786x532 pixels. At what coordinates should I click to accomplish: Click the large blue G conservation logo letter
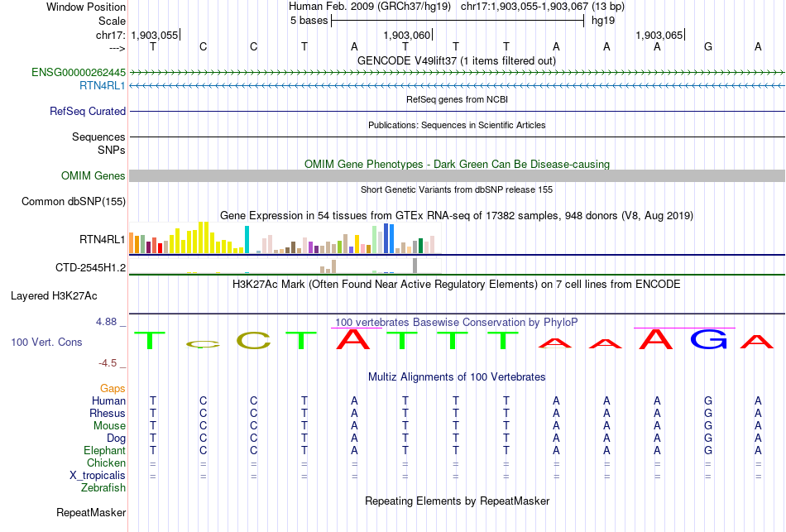707,338
